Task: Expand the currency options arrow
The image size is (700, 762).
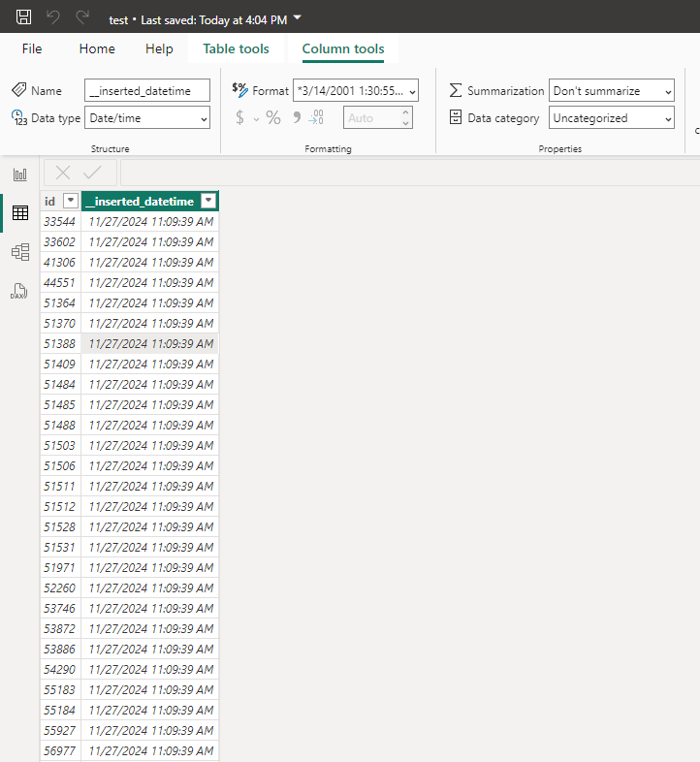Action: (256, 119)
